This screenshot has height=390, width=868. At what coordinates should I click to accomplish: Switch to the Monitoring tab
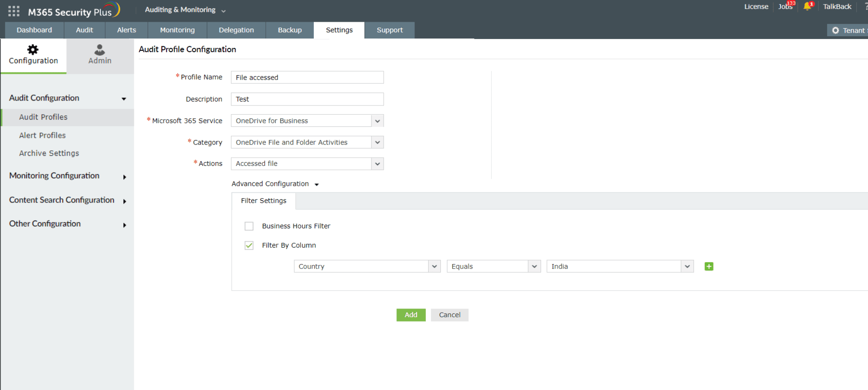pyautogui.click(x=177, y=30)
